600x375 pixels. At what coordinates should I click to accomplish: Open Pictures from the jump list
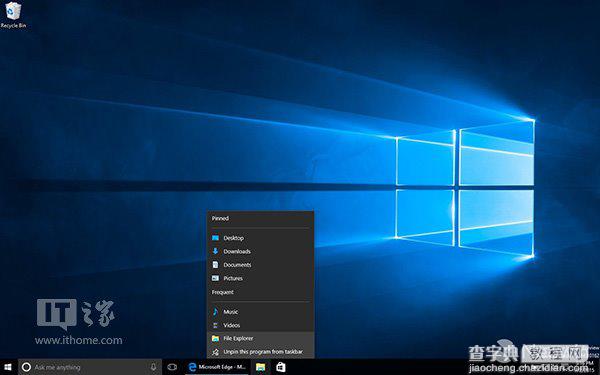[261, 278]
